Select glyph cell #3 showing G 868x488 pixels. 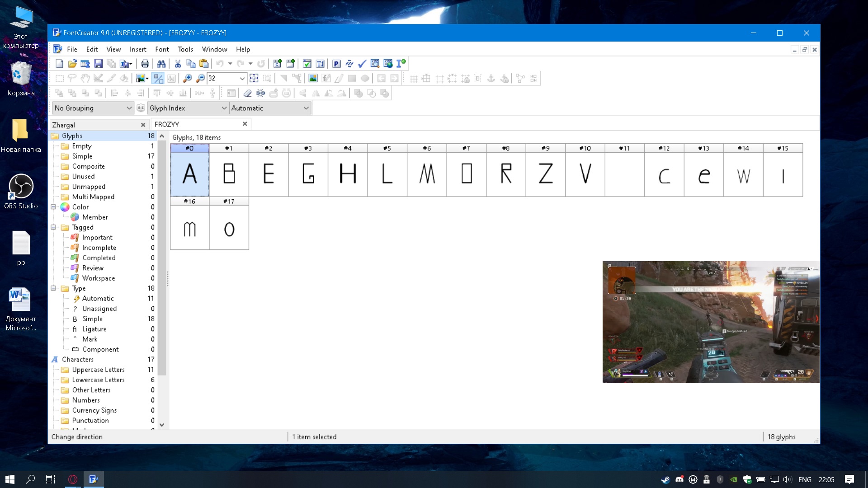(x=308, y=170)
